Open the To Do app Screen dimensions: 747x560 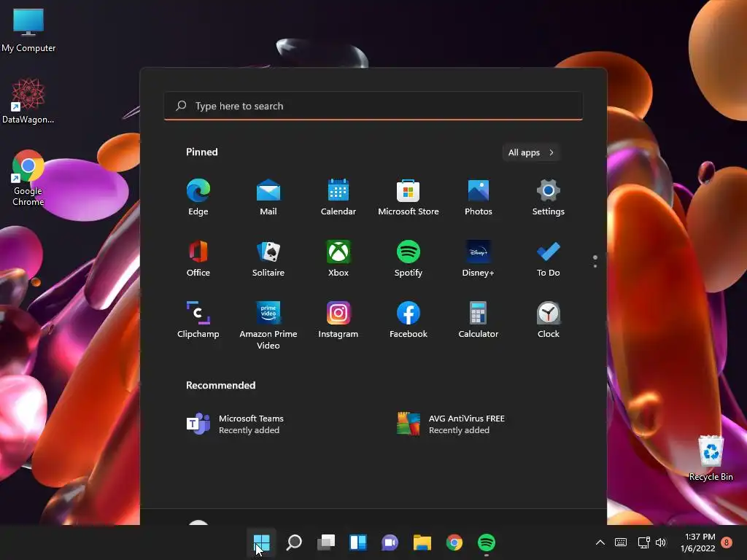pyautogui.click(x=549, y=259)
